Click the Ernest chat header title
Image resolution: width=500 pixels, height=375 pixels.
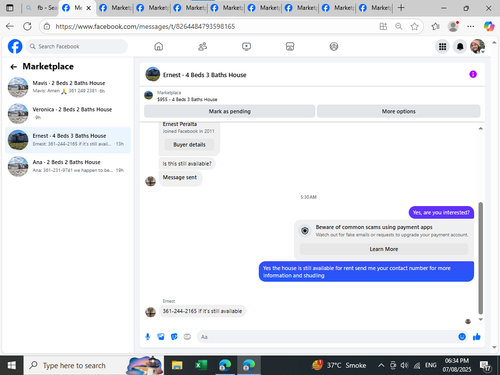point(204,75)
